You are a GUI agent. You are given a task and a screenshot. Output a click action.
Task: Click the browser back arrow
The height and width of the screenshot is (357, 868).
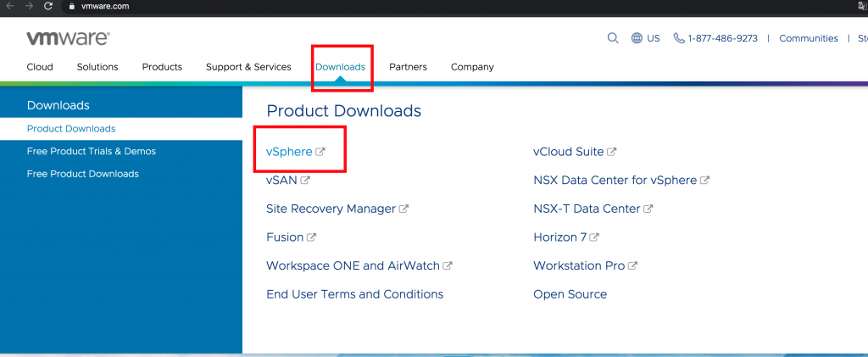tap(8, 6)
